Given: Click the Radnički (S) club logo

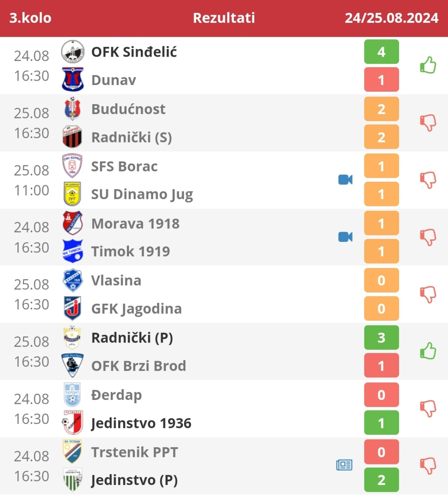Looking at the screenshot, I should [73, 137].
